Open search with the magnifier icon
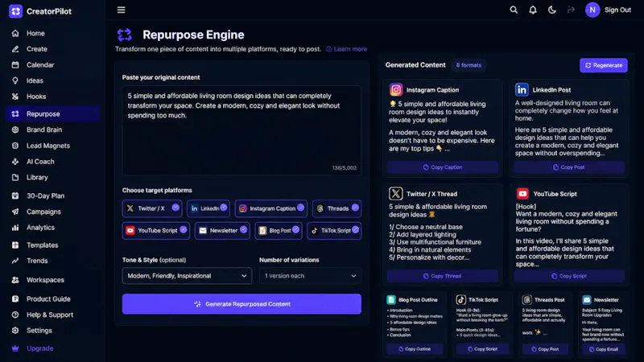This screenshot has width=644, height=362. pyautogui.click(x=514, y=10)
